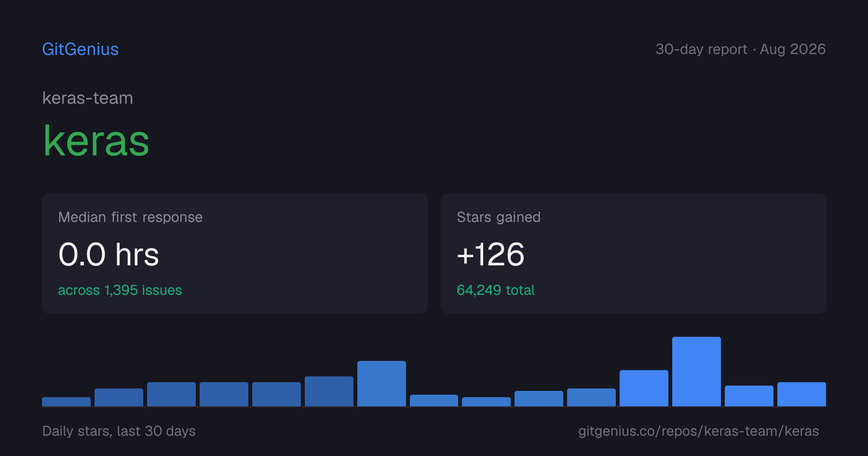Viewport: 868px width, 456px height.
Task: Select the 30-day report Aug 2026 label
Action: (x=740, y=49)
